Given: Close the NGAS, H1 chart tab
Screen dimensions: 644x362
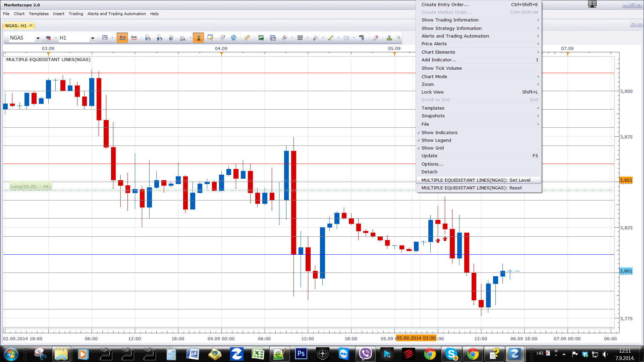Looking at the screenshot, I should (31, 25).
